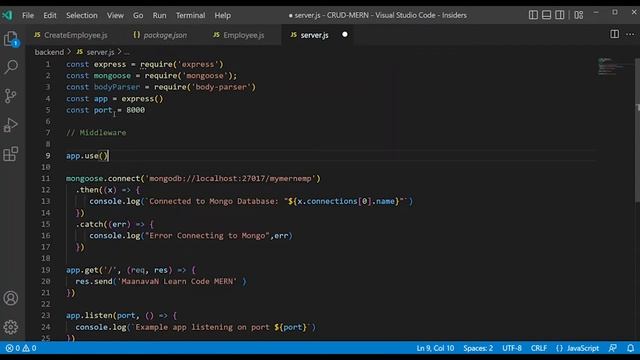Switch to the package.json tab
This screenshot has height=360, width=640.
(160, 35)
